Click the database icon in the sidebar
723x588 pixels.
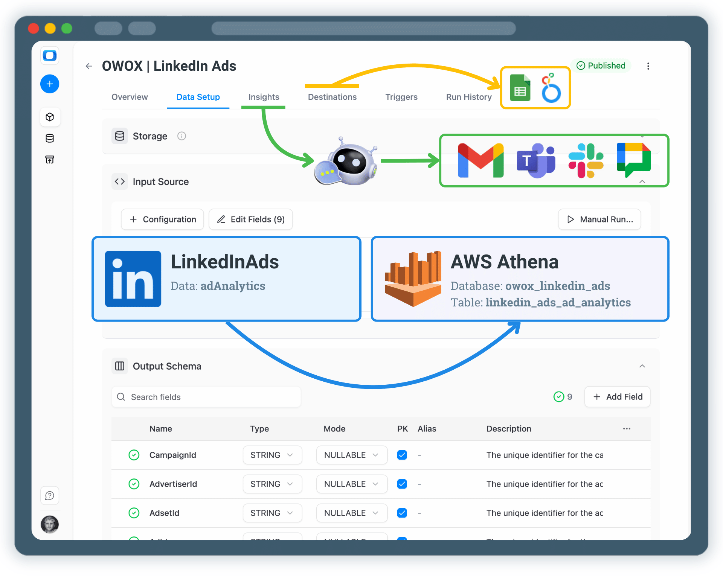click(50, 138)
